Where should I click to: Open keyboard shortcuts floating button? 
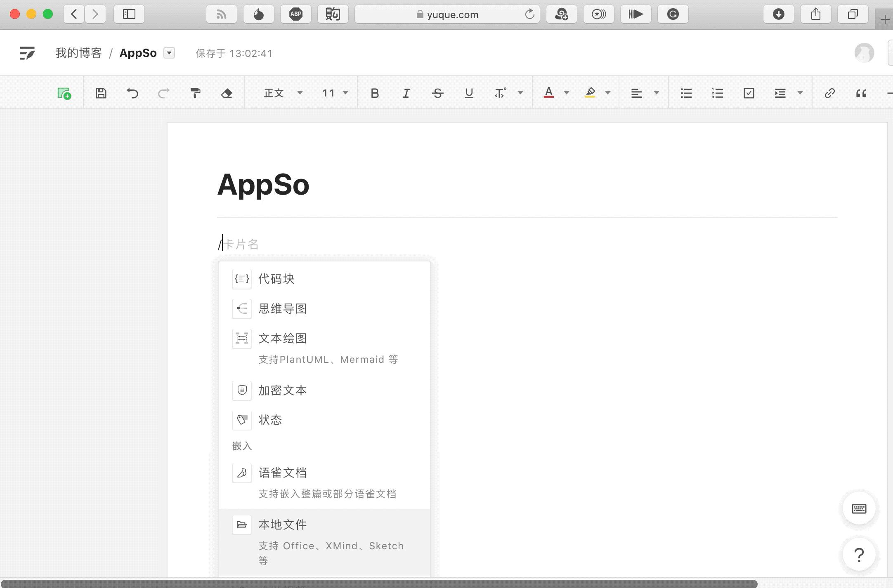pyautogui.click(x=859, y=508)
